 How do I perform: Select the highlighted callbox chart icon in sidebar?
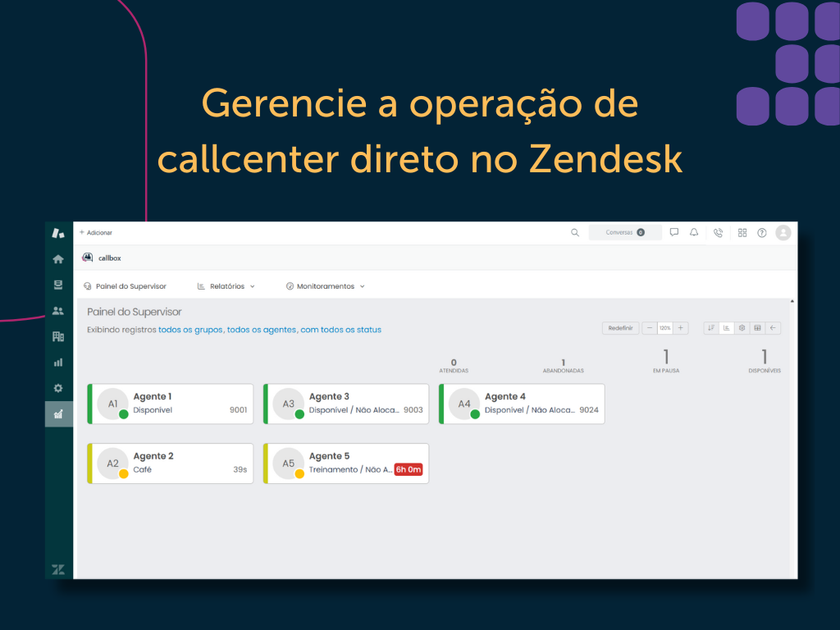coord(59,414)
